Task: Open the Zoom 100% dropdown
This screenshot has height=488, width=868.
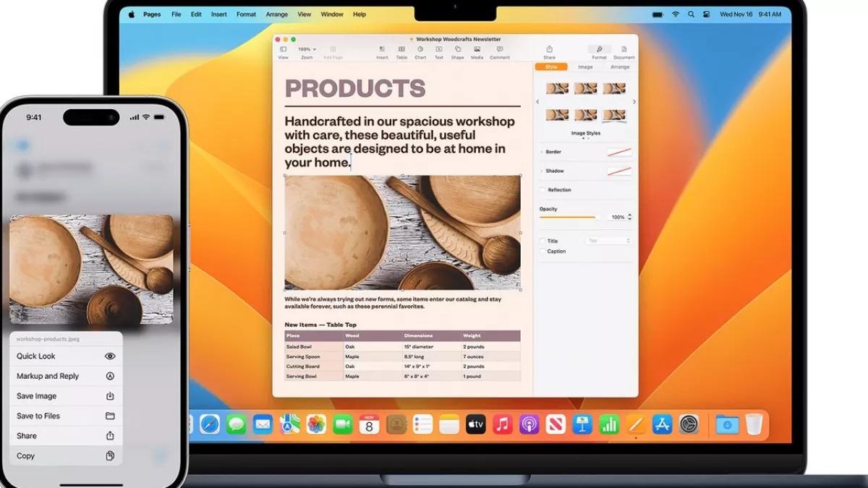Action: [307, 49]
